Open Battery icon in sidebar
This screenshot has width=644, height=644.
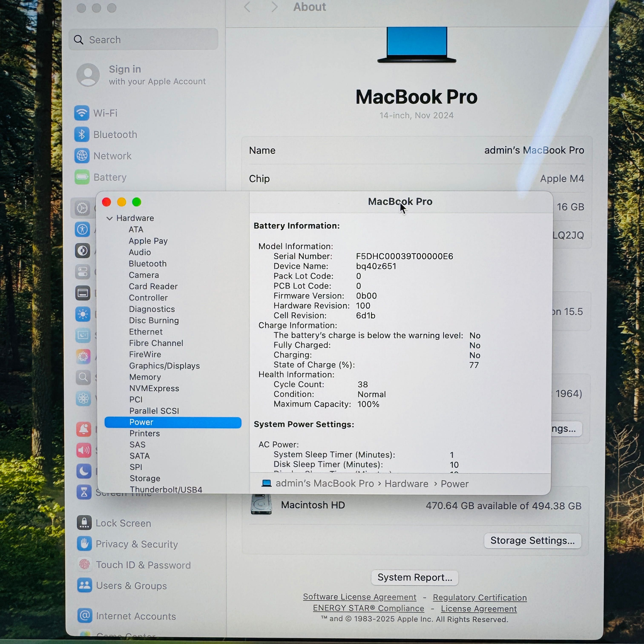click(82, 177)
